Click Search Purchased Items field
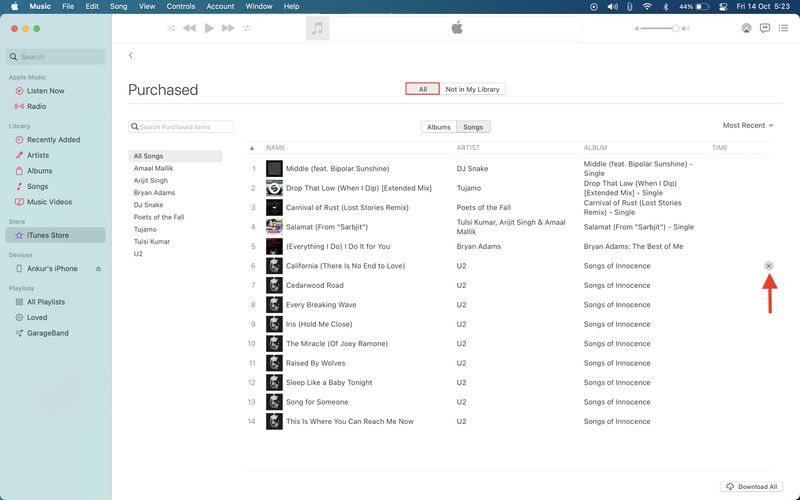The width and height of the screenshot is (800, 500). click(x=181, y=127)
